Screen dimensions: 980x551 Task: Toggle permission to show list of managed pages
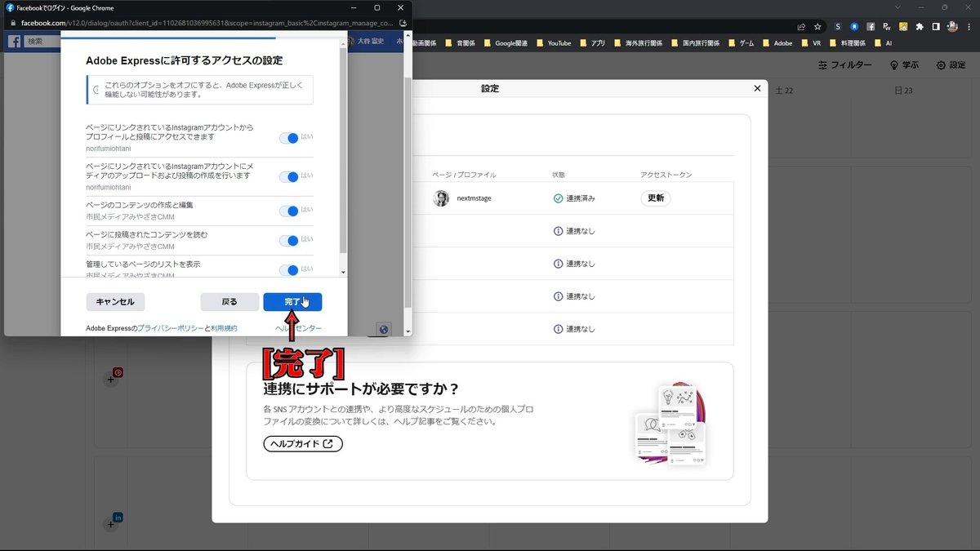click(289, 270)
